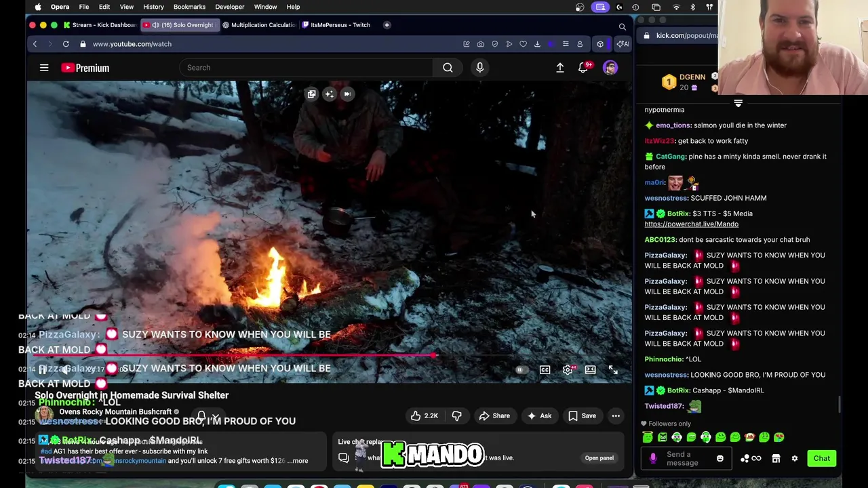Toggle closed captions on the video
Viewport: 868px width, 488px height.
click(545, 370)
